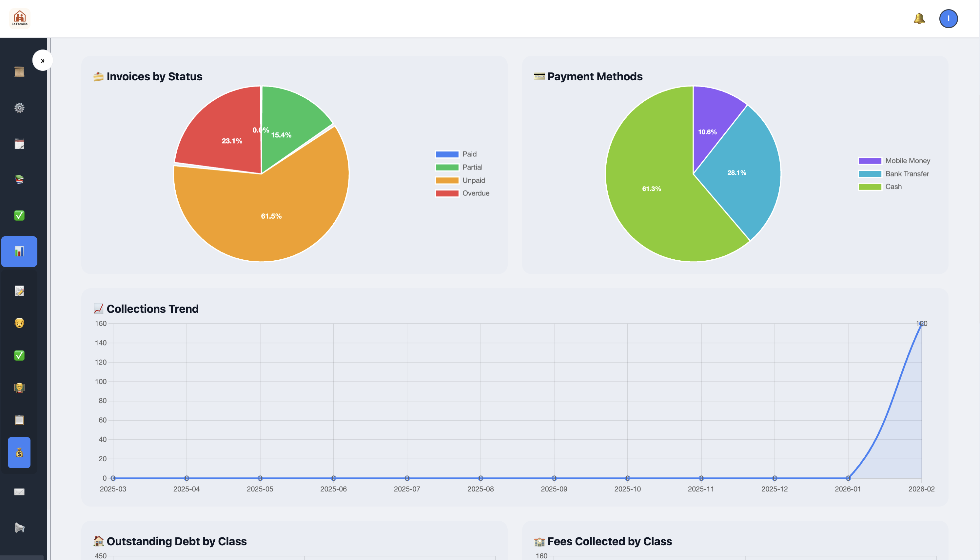Open the clipboard sidebar icon

click(x=19, y=420)
